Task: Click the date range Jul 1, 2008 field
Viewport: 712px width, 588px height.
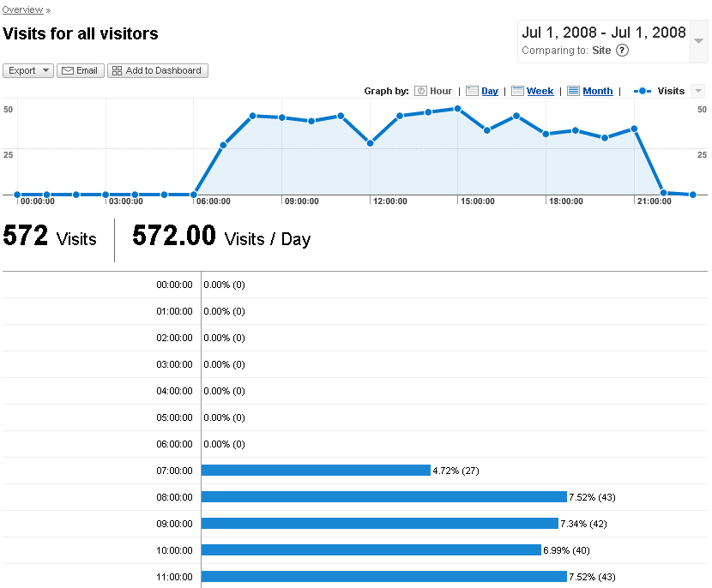Action: click(603, 33)
